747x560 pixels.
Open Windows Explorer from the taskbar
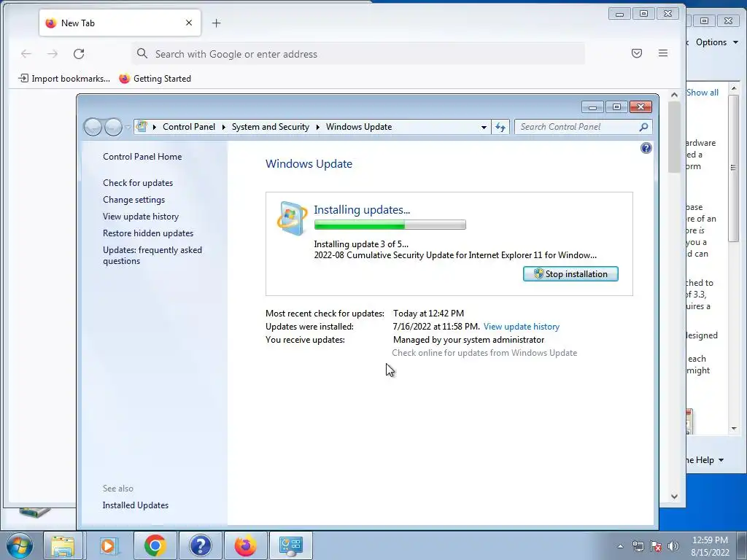[x=63, y=545]
